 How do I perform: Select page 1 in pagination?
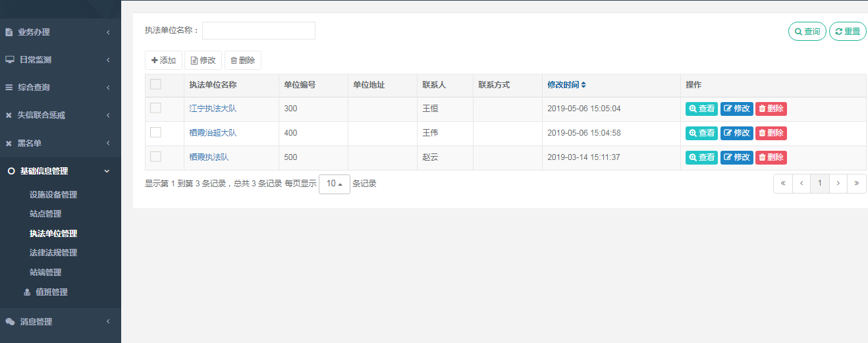tap(820, 184)
